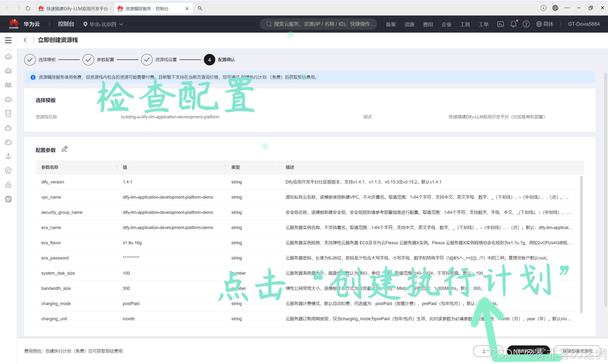
Task: Open the GT-Dovis5884 account menu
Action: click(583, 24)
